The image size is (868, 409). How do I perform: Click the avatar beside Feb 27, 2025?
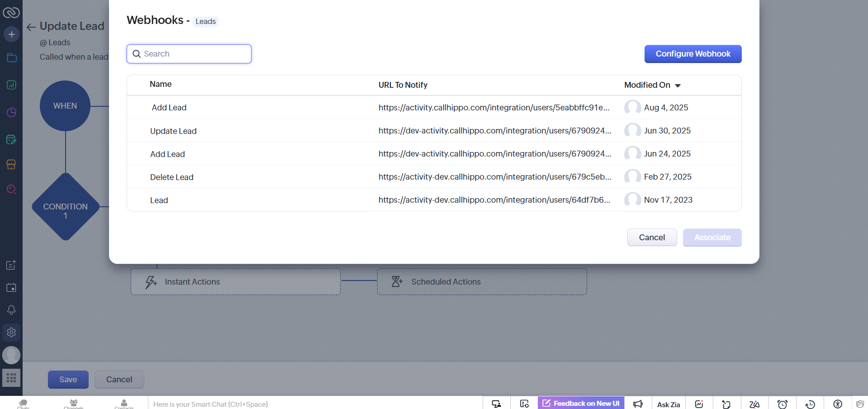click(x=632, y=176)
